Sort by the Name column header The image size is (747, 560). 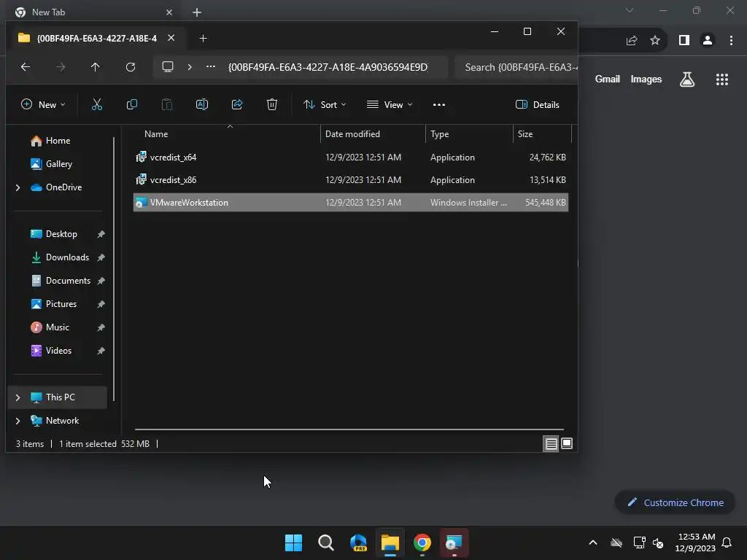[227, 134]
